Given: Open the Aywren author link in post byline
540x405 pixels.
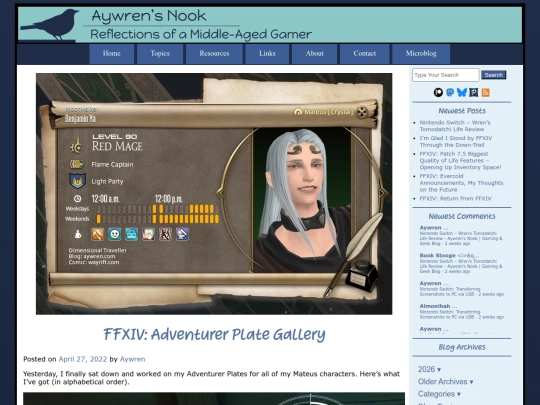Looking at the screenshot, I should (132, 359).
